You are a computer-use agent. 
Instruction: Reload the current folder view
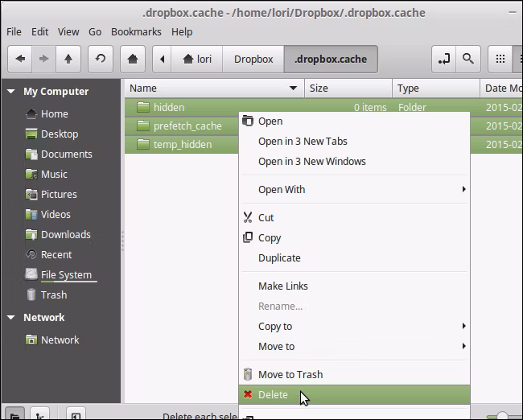101,59
